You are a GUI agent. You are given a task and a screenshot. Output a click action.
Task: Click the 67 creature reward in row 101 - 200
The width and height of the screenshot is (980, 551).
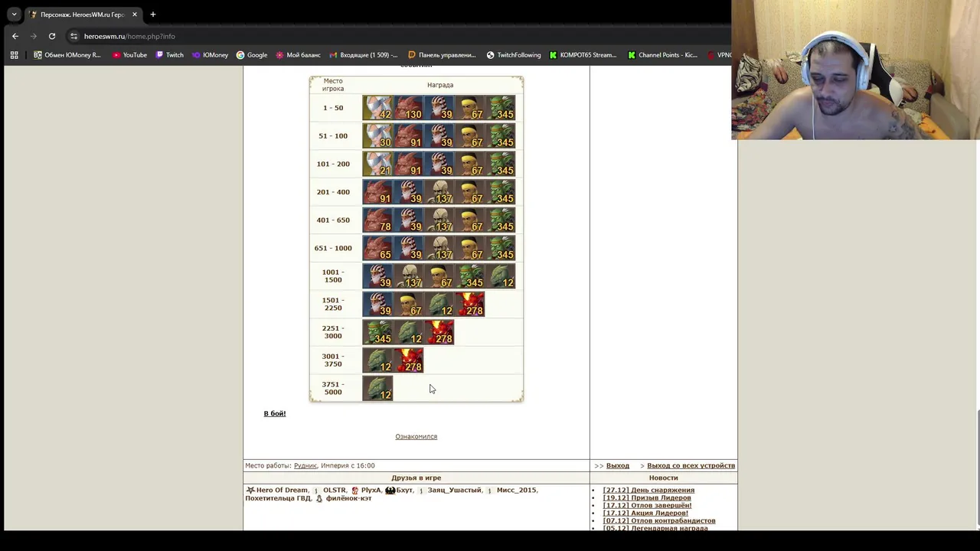coord(469,164)
